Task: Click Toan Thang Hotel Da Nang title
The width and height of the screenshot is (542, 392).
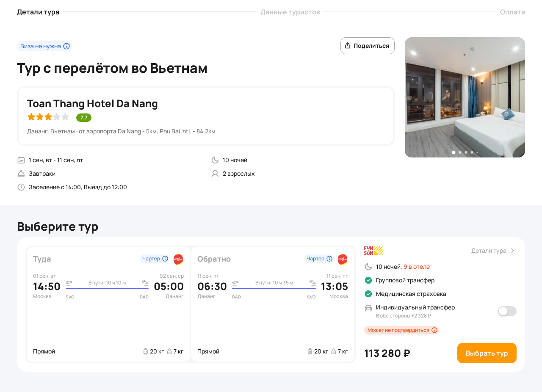Action: pos(92,104)
